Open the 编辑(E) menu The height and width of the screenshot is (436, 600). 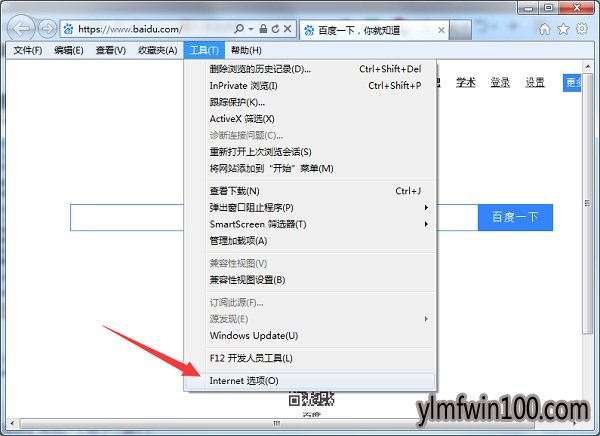69,50
